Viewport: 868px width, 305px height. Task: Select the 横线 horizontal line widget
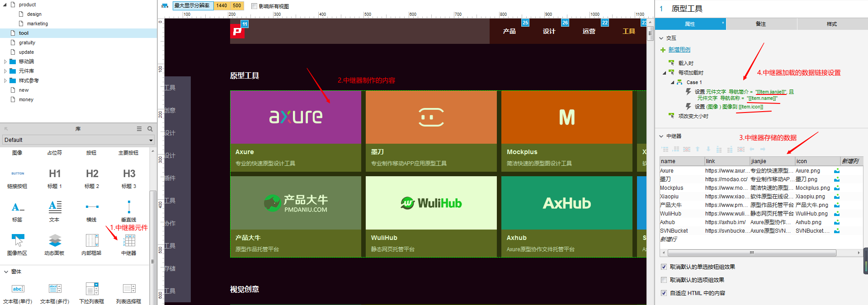[92, 211]
